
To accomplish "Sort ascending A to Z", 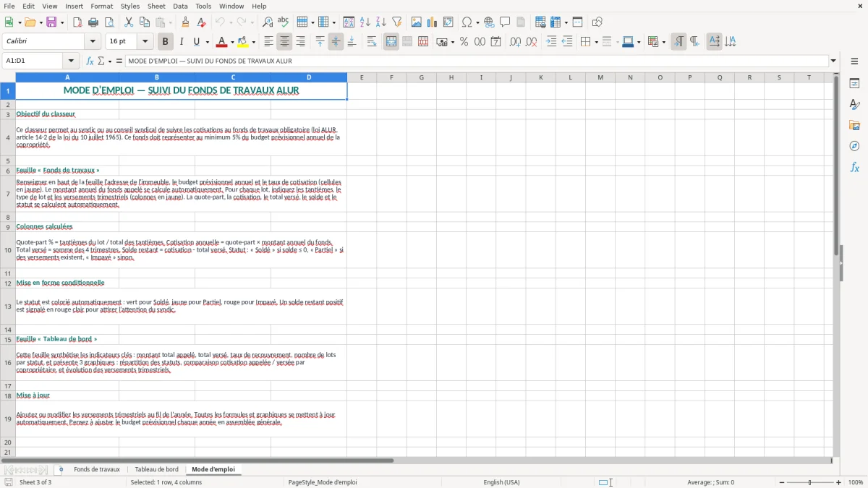I will click(365, 22).
